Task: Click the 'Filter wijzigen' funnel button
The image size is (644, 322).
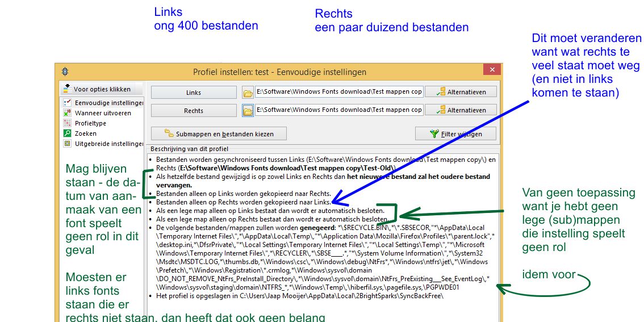Action: coord(456,134)
